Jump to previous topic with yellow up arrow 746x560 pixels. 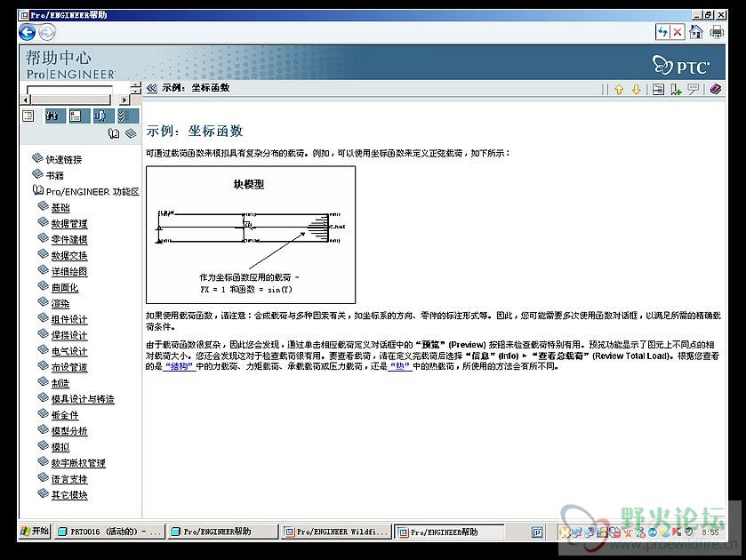click(619, 89)
